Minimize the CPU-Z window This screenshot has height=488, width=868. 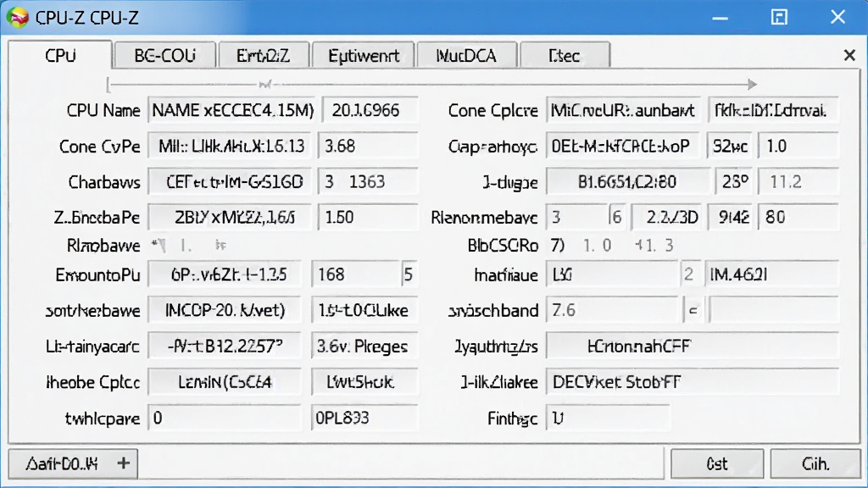tap(720, 19)
